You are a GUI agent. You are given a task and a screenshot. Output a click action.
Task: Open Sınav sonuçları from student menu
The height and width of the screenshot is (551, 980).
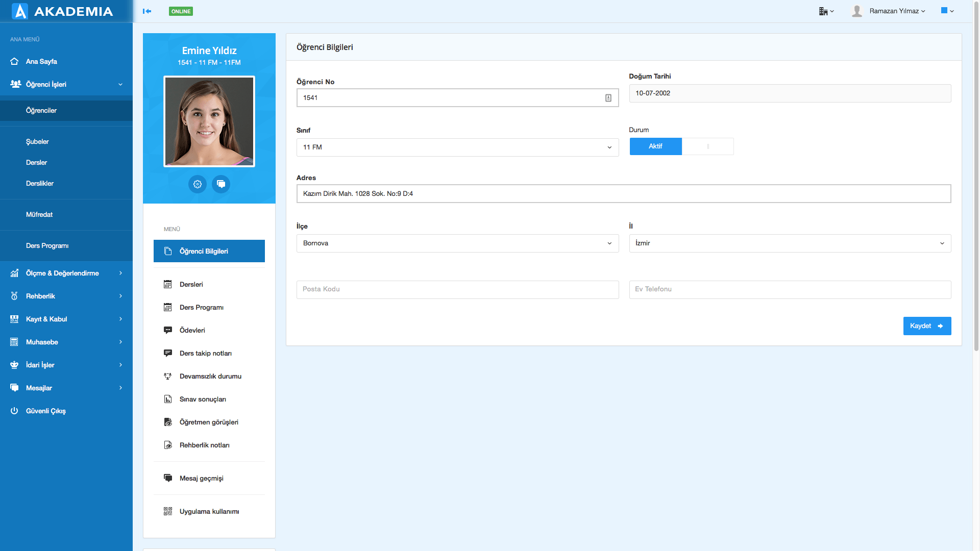203,399
